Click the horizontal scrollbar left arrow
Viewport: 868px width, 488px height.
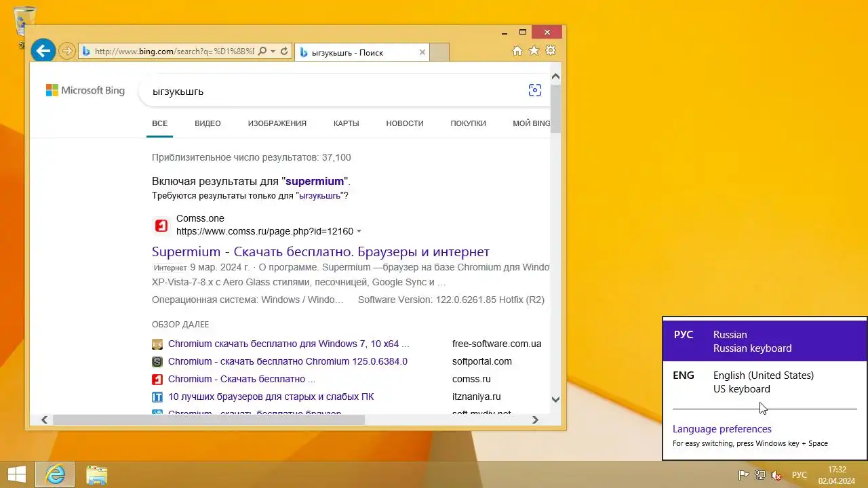(x=44, y=420)
